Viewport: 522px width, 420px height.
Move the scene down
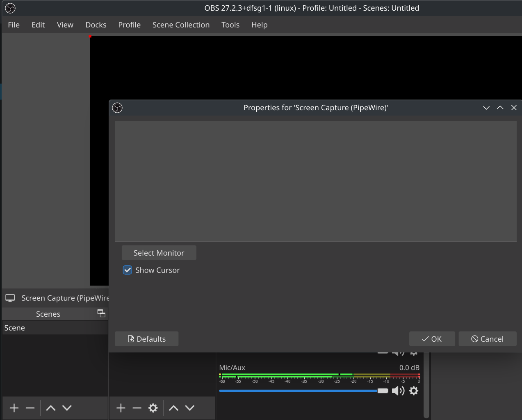[x=67, y=408]
